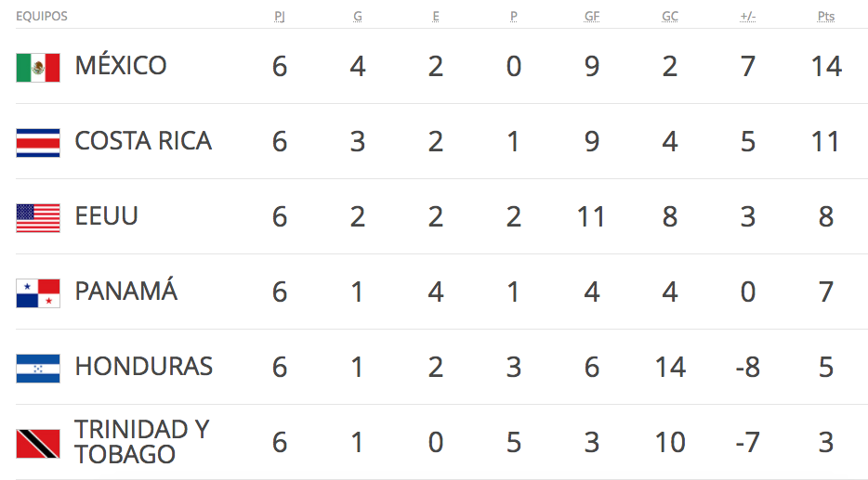The image size is (868, 480).
Task: Click the Panamá flag icon
Action: click(38, 292)
